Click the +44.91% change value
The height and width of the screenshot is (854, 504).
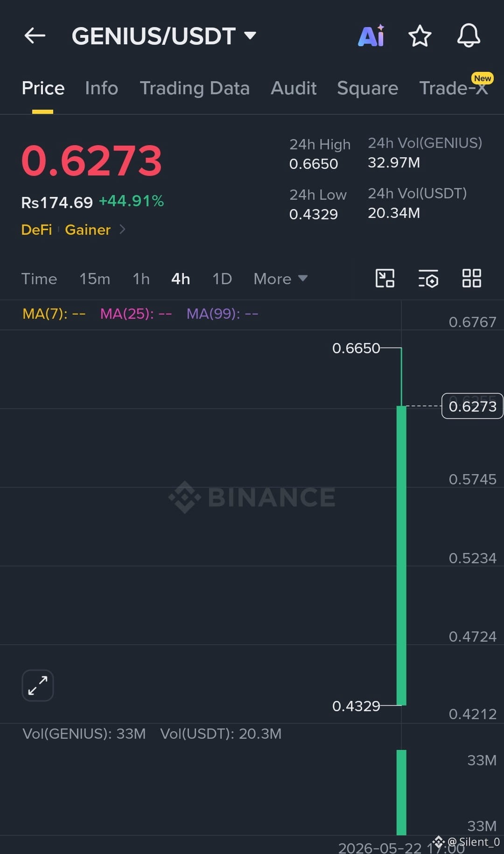point(132,201)
